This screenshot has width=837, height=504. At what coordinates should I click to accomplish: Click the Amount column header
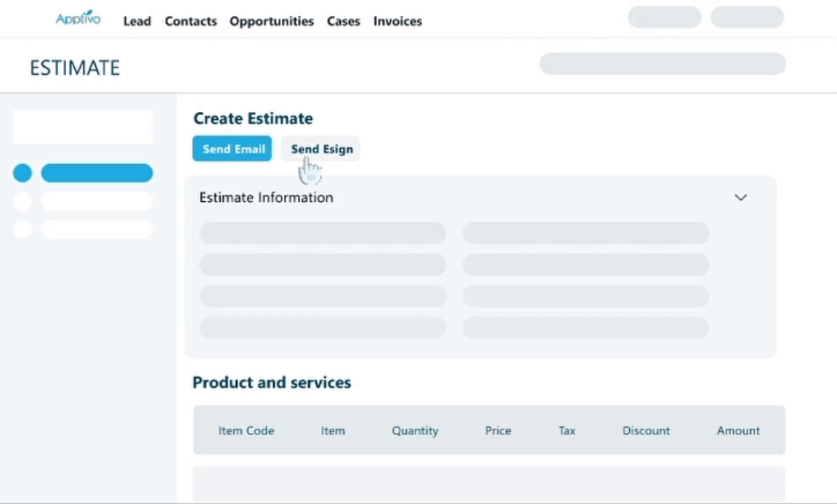coord(737,431)
